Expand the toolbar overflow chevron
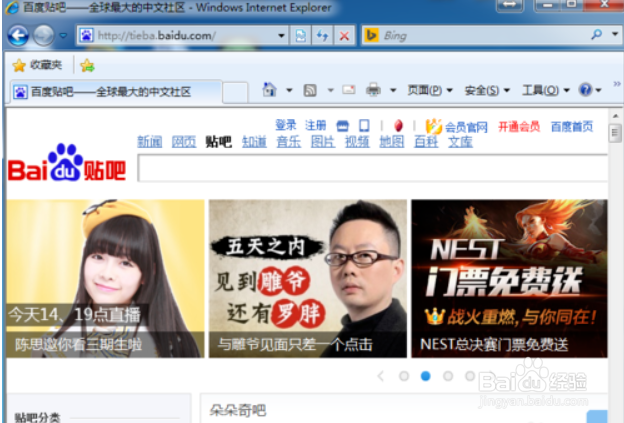This screenshot has width=624, height=423. coord(617,84)
